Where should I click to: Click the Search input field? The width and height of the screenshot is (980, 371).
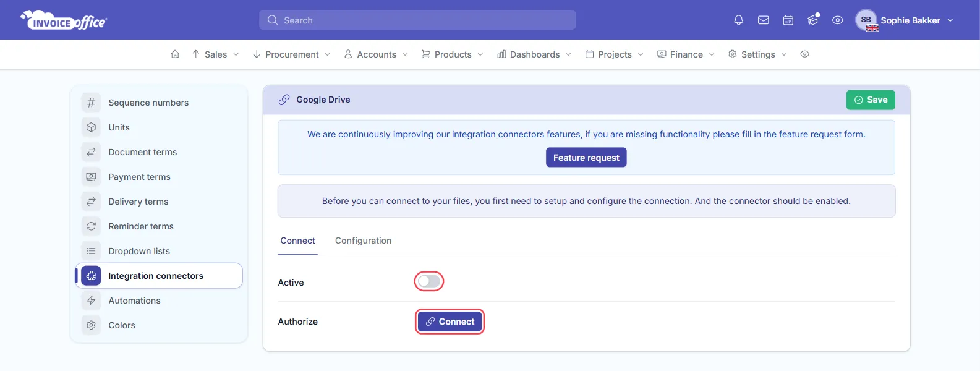(x=417, y=20)
